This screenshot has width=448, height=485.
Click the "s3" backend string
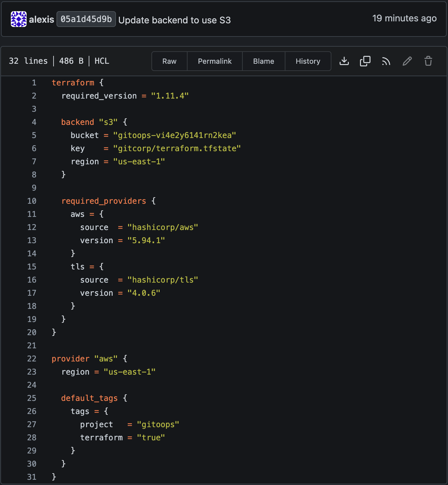point(108,122)
